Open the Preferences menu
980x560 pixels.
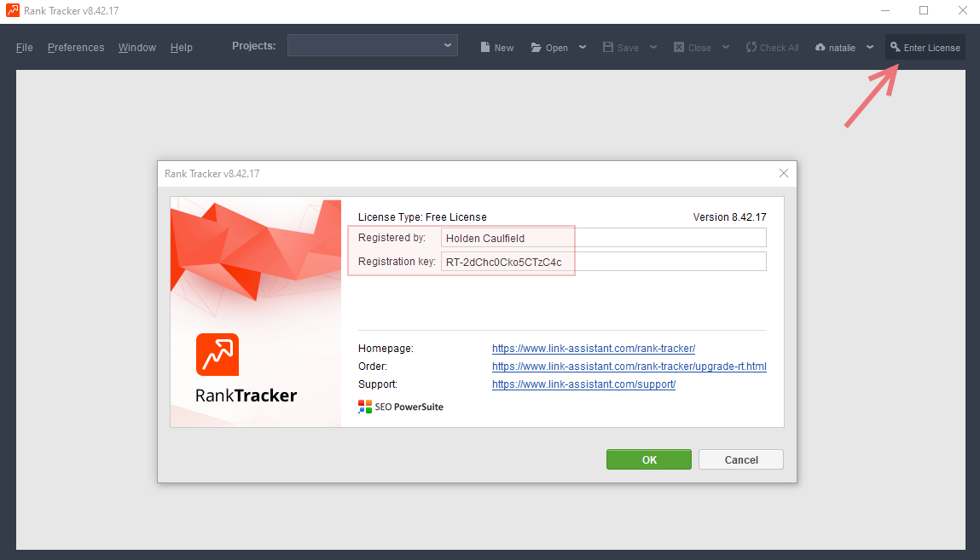[76, 48]
